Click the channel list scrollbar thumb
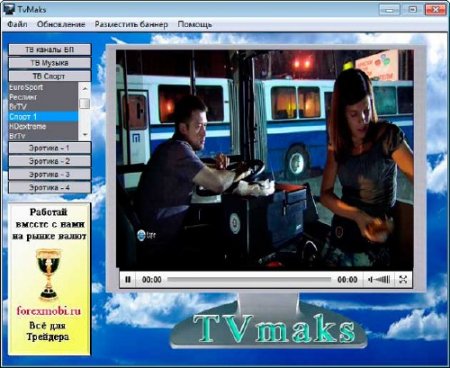 click(85, 103)
